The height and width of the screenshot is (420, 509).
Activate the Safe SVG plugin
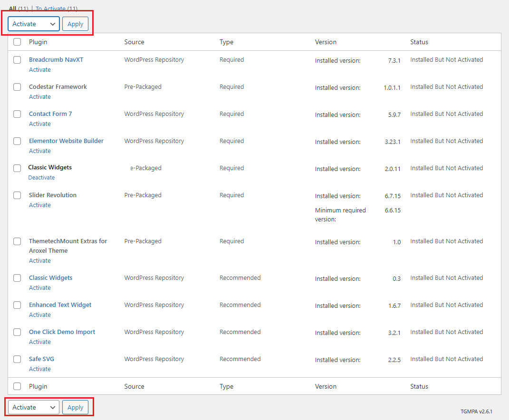click(40, 369)
